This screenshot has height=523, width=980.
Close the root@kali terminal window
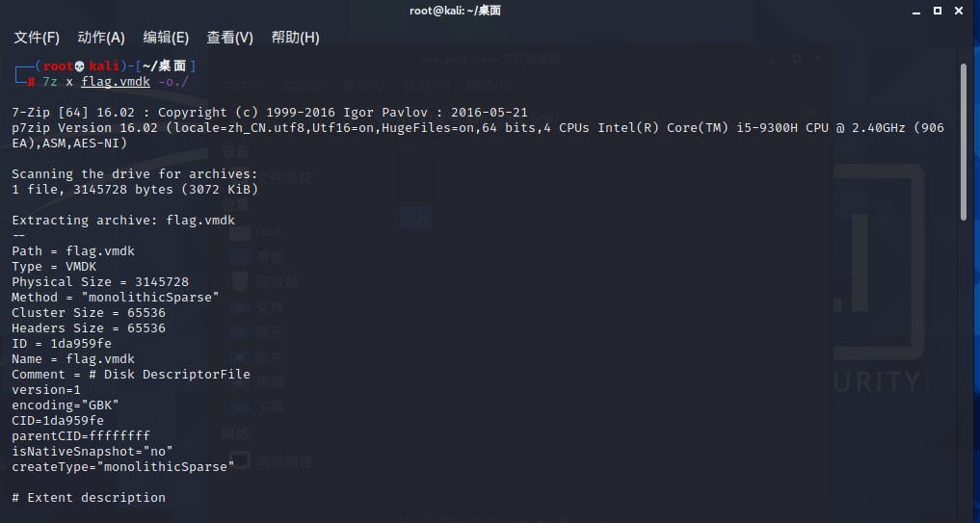tap(959, 11)
